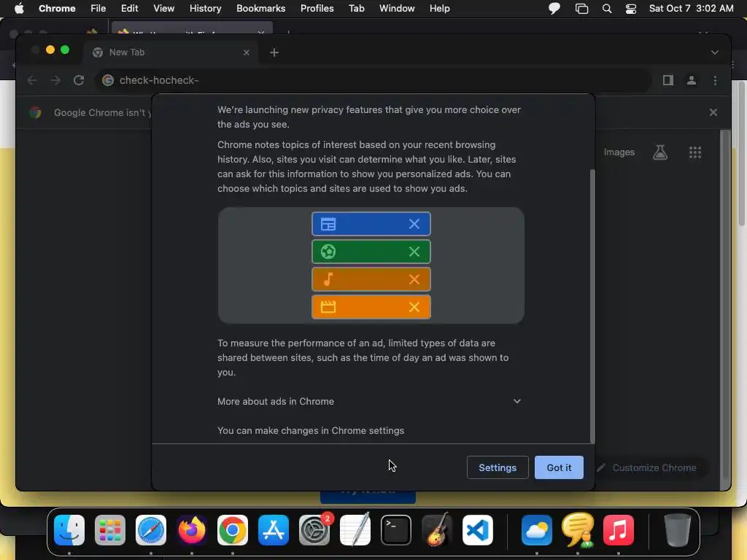The height and width of the screenshot is (560, 747).
Task: Click the blue news topic icon
Action: tap(328, 224)
